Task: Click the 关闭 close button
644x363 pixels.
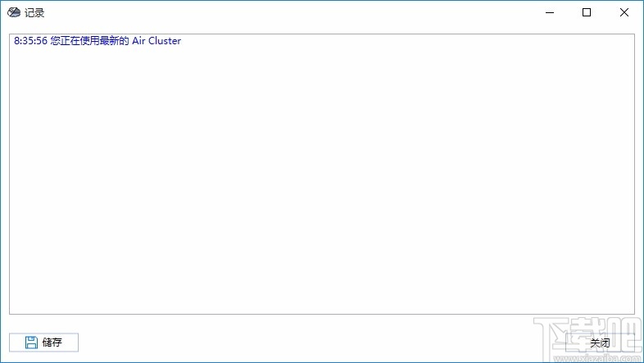Action: [600, 343]
